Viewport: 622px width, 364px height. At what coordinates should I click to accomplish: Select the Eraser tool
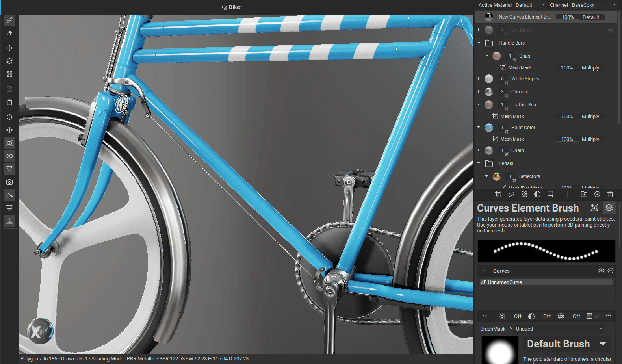(9, 33)
